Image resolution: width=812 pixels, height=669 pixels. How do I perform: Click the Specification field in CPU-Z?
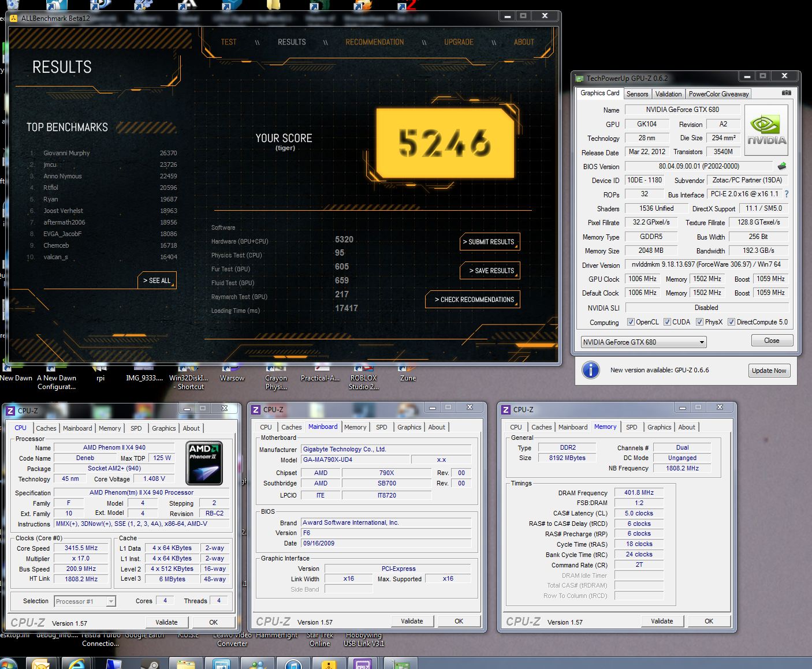(x=141, y=492)
